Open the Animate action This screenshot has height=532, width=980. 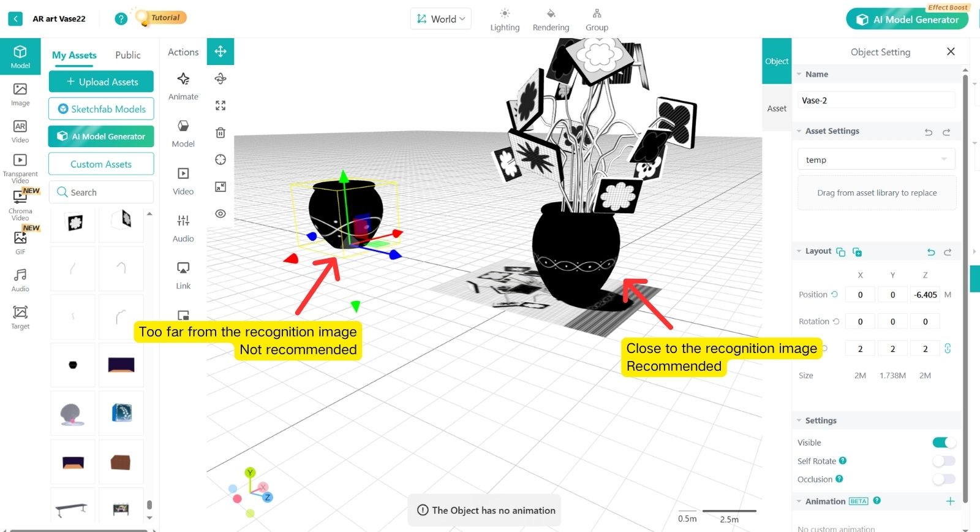(x=183, y=86)
